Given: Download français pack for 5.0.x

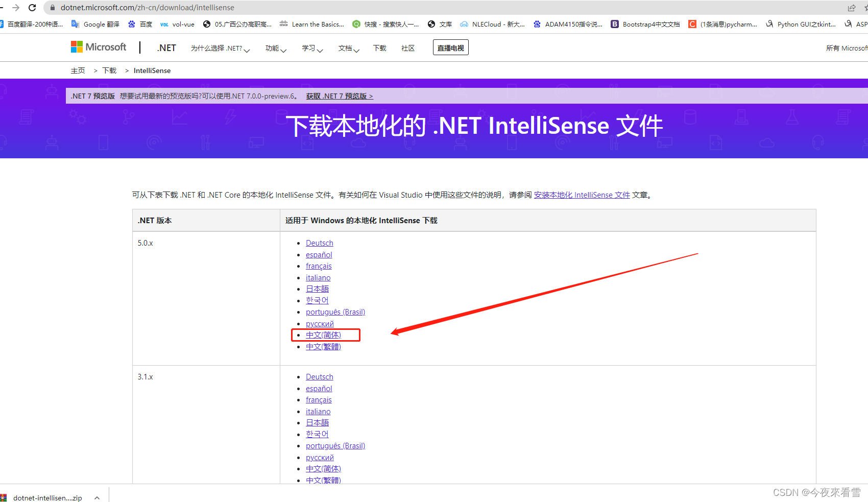Looking at the screenshot, I should [x=319, y=266].
